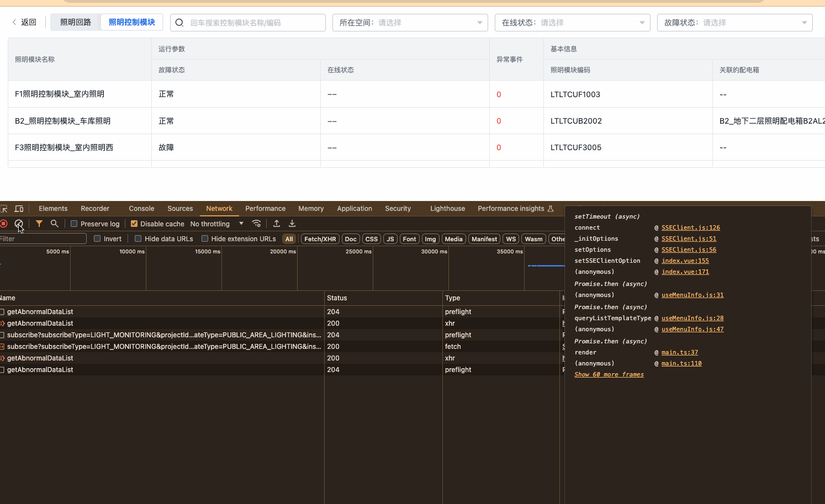Click LTLTCUB2002 module code cell

[x=576, y=121]
